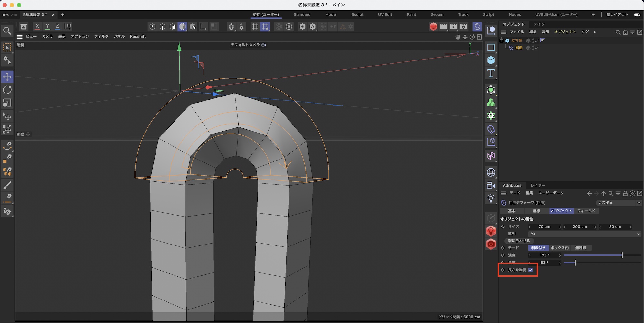Add a light object from the palette
The image size is (644, 323).
[x=491, y=198]
